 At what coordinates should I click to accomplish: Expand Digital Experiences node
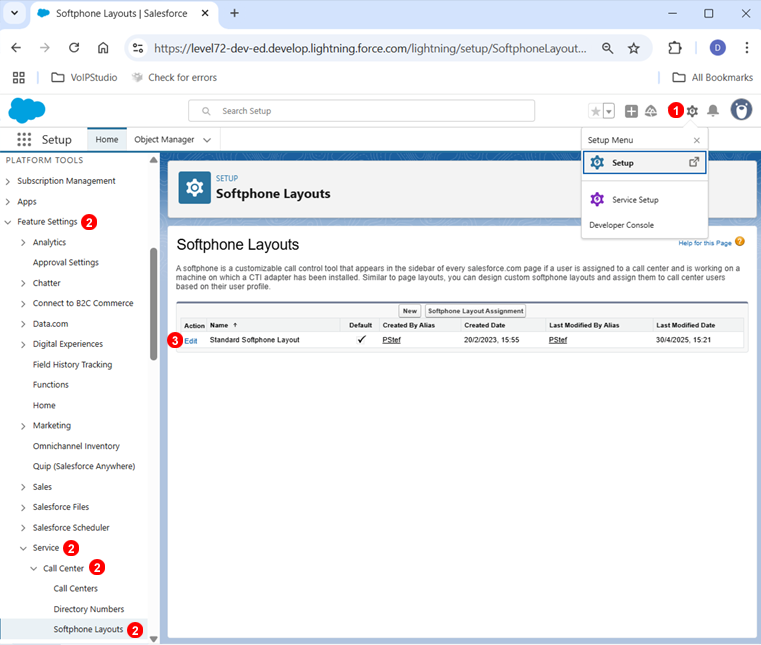pyautogui.click(x=23, y=345)
